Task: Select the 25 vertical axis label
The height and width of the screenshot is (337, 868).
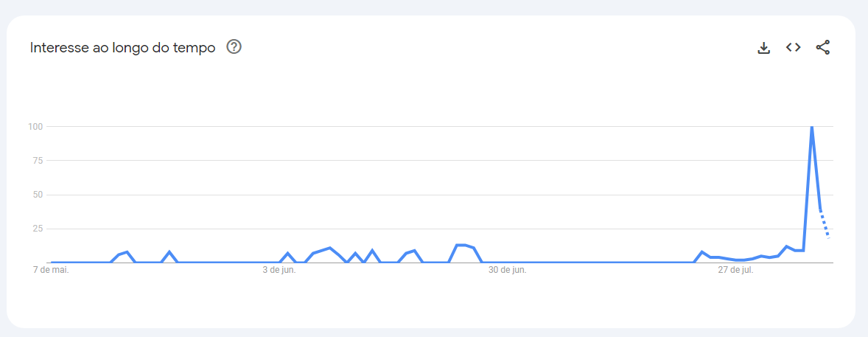Action: [38, 229]
